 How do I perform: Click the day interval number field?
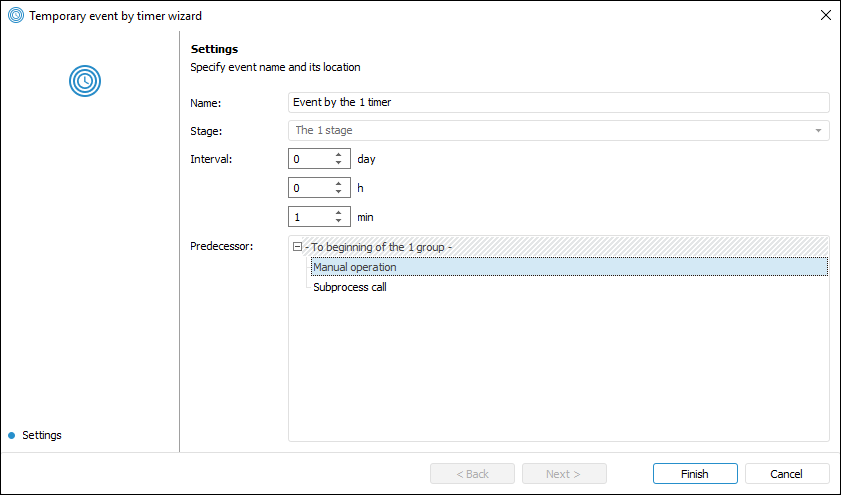(x=310, y=159)
